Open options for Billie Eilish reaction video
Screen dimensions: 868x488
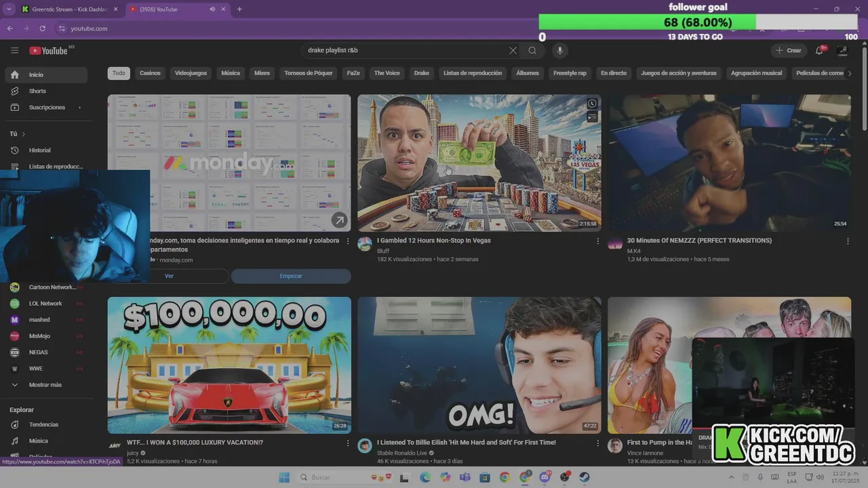pyautogui.click(x=597, y=443)
